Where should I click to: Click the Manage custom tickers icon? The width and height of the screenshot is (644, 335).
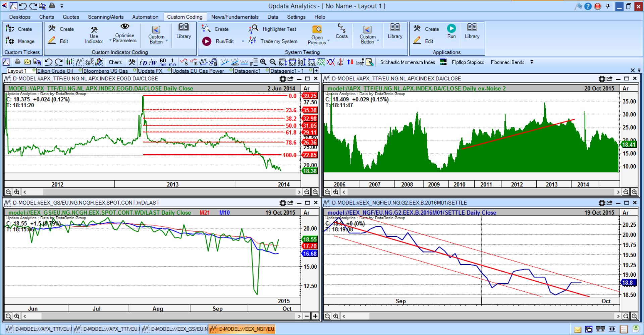(x=10, y=41)
